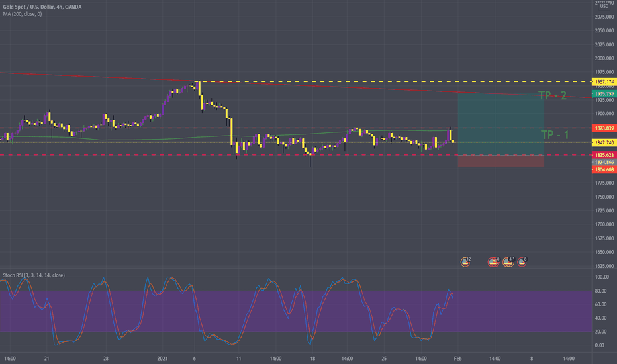This screenshot has width=617, height=364.
Task: Select the green profit zone of long position
Action: (x=501, y=124)
